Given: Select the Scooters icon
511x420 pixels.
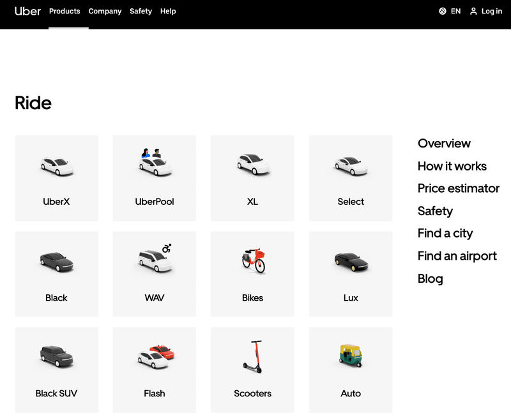Looking at the screenshot, I should click(253, 357).
